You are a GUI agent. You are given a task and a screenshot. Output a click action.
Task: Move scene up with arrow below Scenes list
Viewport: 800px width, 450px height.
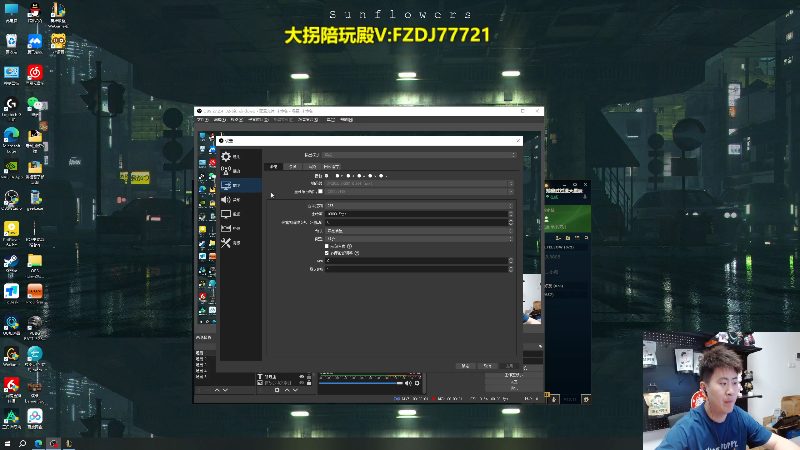[217, 390]
